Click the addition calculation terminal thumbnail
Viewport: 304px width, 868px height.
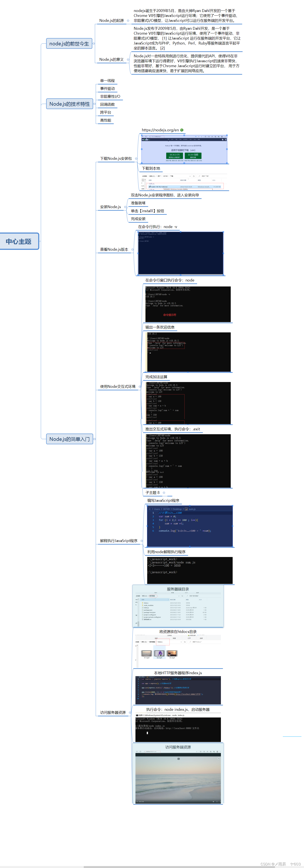(188, 403)
